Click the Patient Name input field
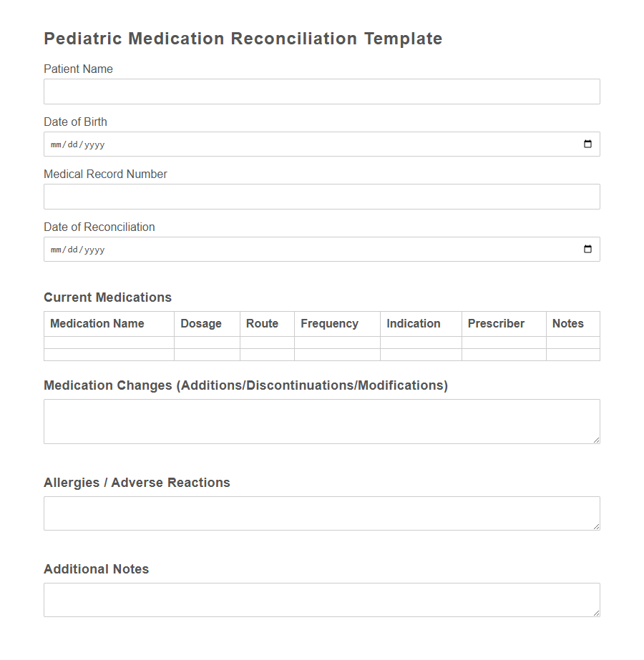Viewport: 644px width, 660px height. click(321, 91)
